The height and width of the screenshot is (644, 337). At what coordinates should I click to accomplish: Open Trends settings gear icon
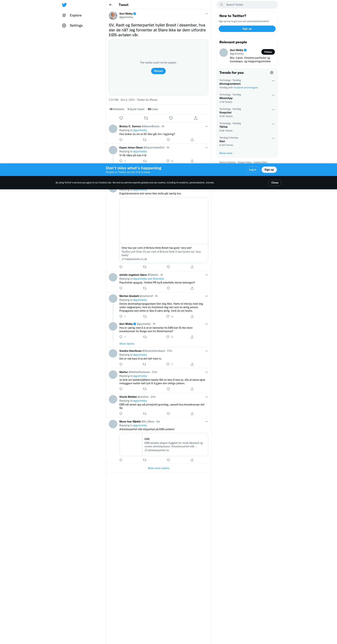272,73
